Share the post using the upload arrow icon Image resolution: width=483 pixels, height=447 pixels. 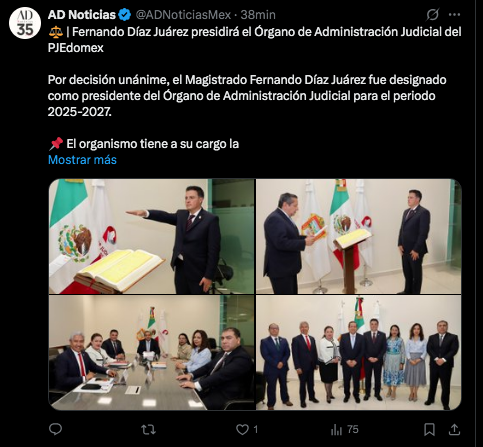coord(454,430)
